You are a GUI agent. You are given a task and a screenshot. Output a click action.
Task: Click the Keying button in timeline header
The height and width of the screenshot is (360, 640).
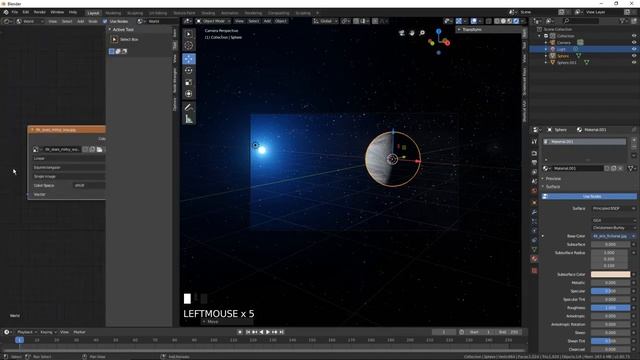[48, 332]
